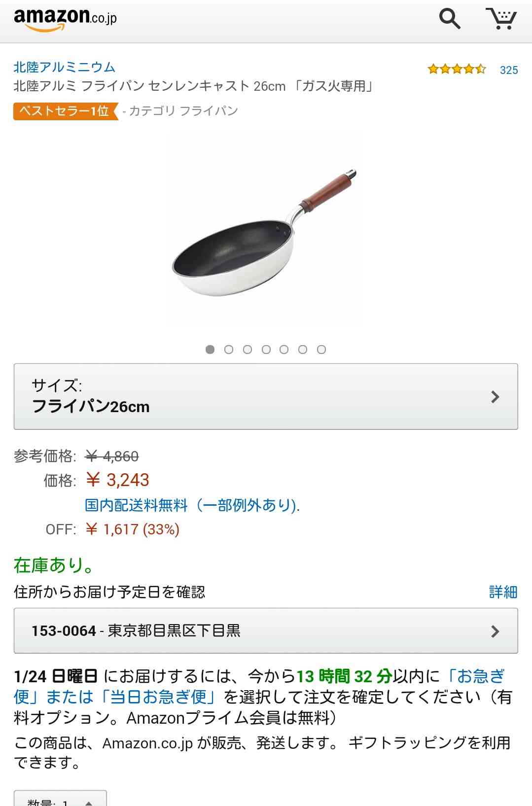Open the shopping cart icon

point(501,19)
